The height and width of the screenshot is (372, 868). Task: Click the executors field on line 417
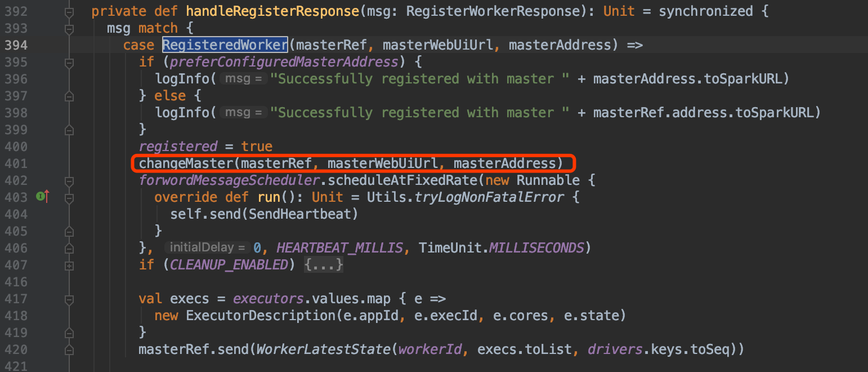(x=269, y=299)
